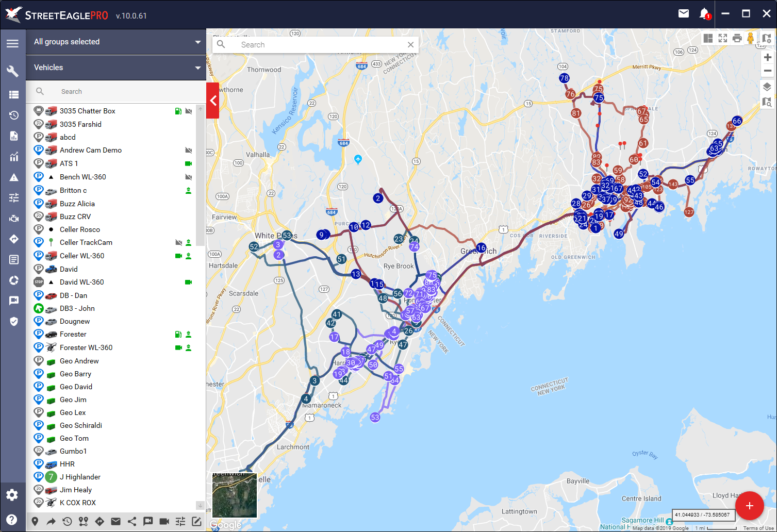Click the share icon in bottom toolbar
The image size is (777, 532).
point(132,521)
